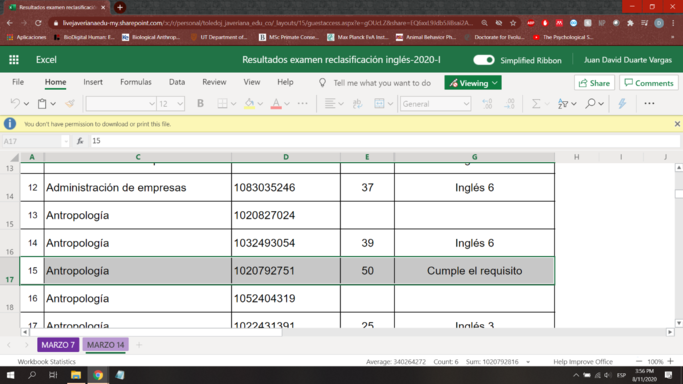
Task: Open Windows taskbar search
Action: coord(32,375)
